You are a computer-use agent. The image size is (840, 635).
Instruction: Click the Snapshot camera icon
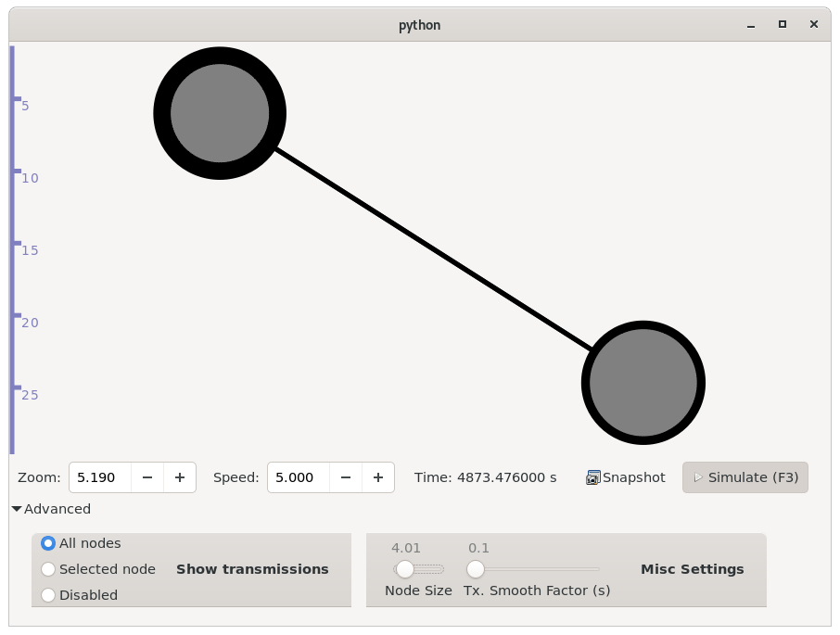[593, 477]
